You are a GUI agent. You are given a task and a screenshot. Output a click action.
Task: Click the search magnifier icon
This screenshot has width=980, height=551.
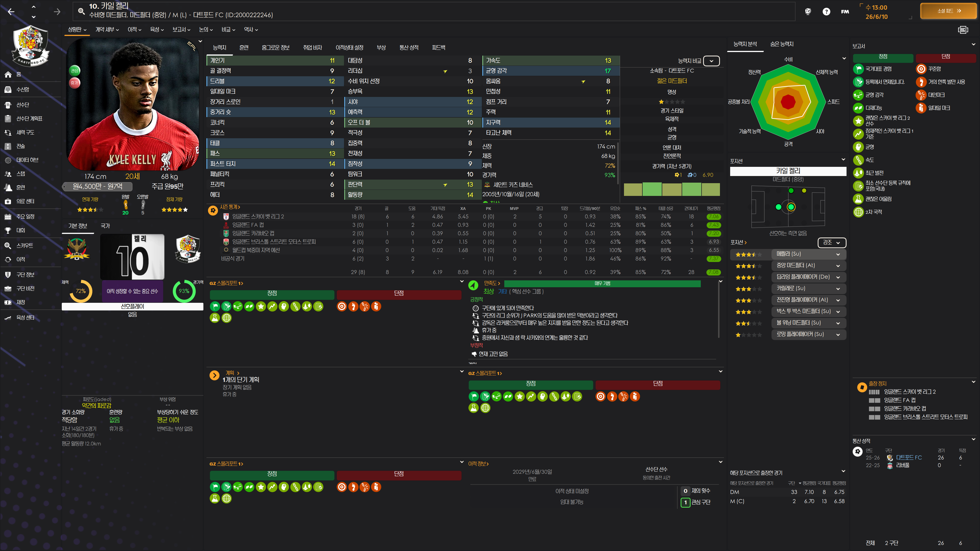tap(81, 11)
